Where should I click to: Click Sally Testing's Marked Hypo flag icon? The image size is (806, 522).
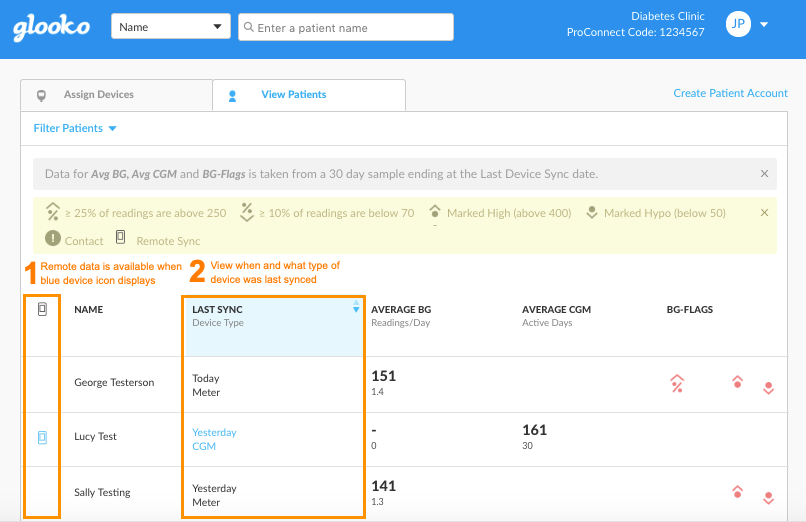click(768, 498)
